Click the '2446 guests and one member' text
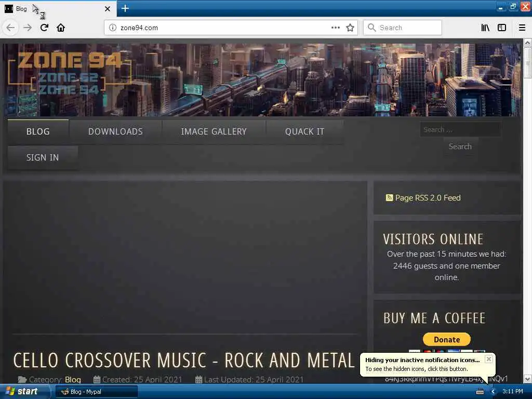This screenshot has width=532, height=399. coord(446,265)
